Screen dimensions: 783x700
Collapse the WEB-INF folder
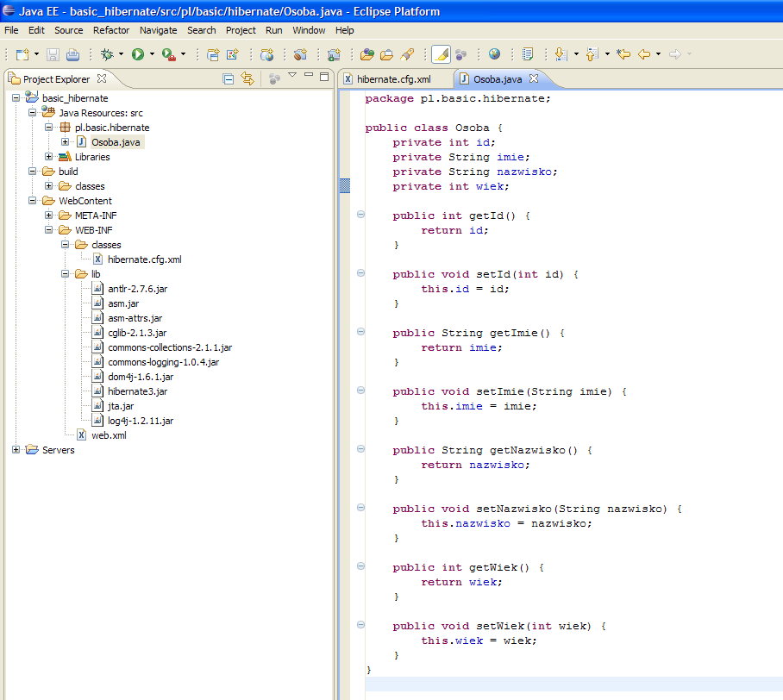pos(48,229)
